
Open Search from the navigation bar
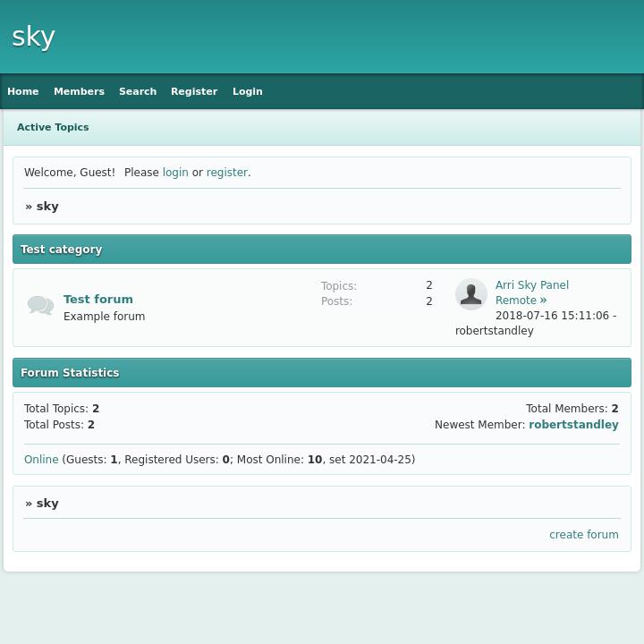coord(138,91)
